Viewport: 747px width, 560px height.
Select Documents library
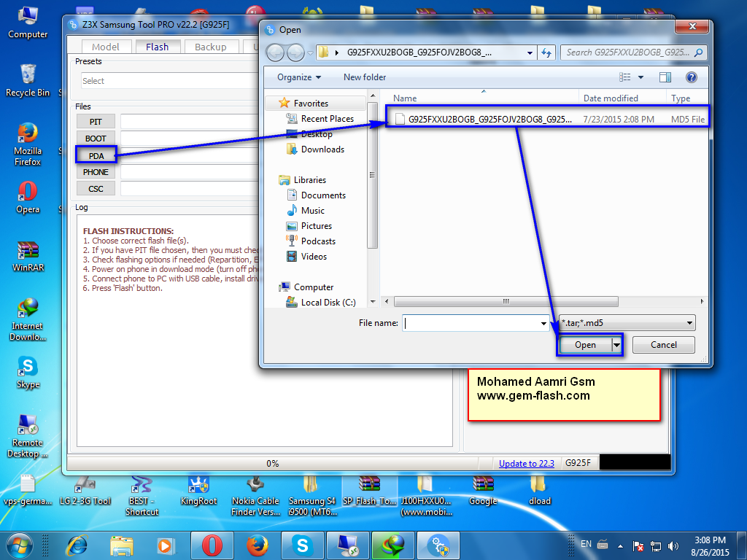317,195
